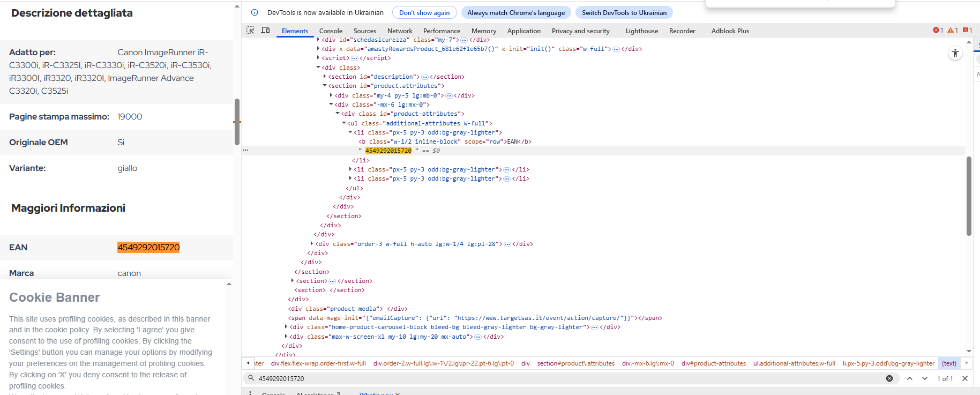
Task: Click the webpage vertical scrollbar thumb
Action: click(237, 122)
